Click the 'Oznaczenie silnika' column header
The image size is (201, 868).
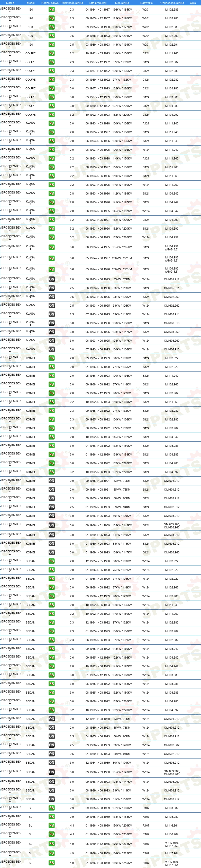(x=172, y=3)
